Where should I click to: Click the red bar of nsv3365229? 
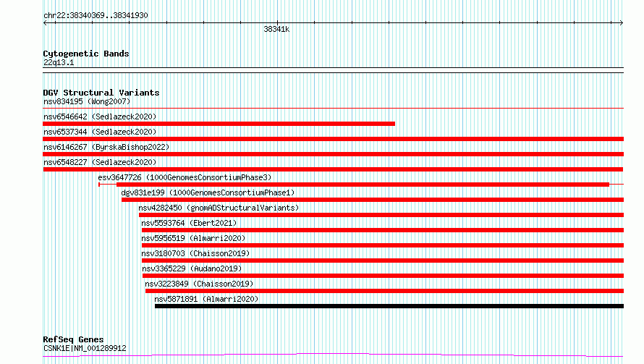pos(384,276)
